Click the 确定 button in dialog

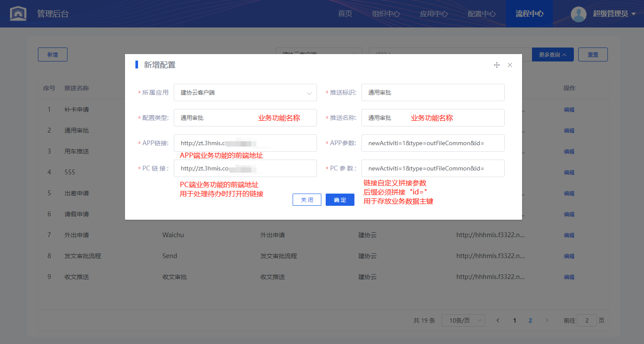pos(340,200)
